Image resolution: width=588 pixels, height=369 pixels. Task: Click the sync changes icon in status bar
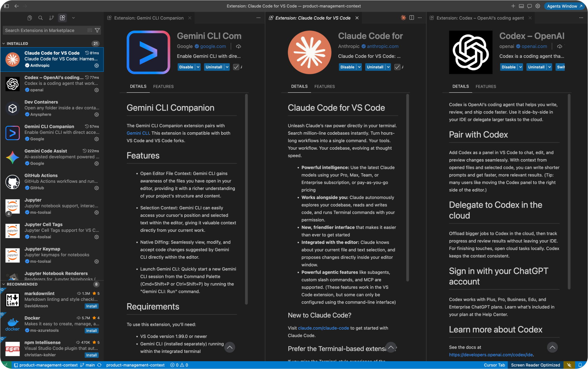click(x=99, y=365)
